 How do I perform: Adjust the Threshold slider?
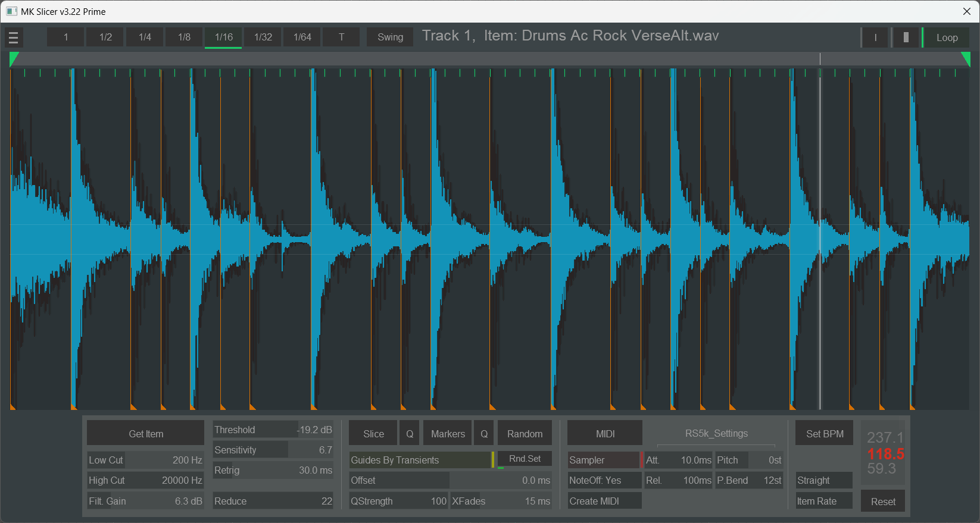point(273,430)
